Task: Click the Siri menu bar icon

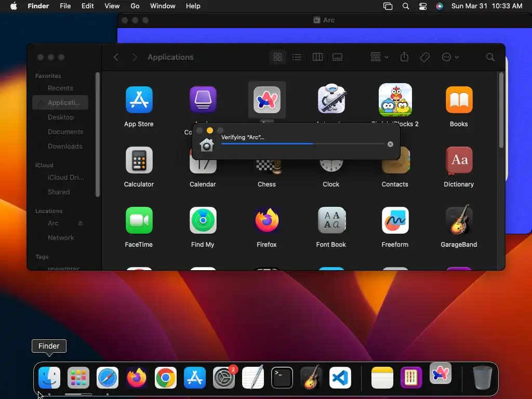Action: 440,6
